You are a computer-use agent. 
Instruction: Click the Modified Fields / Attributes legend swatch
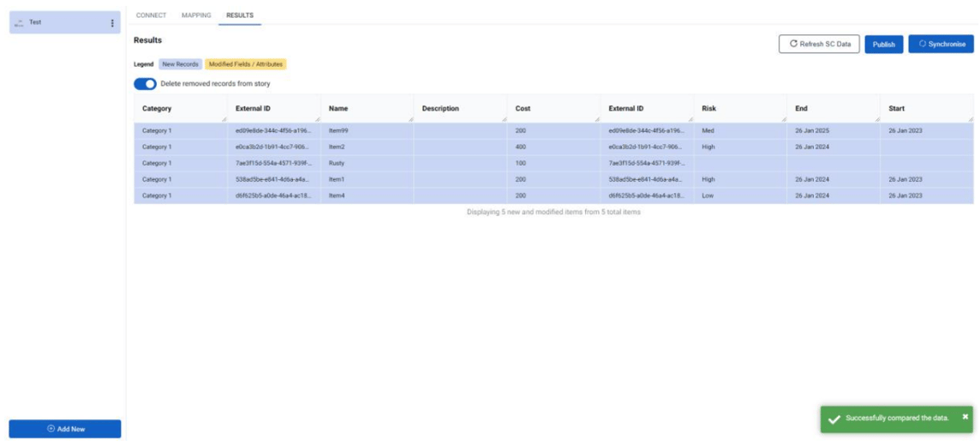(x=245, y=64)
